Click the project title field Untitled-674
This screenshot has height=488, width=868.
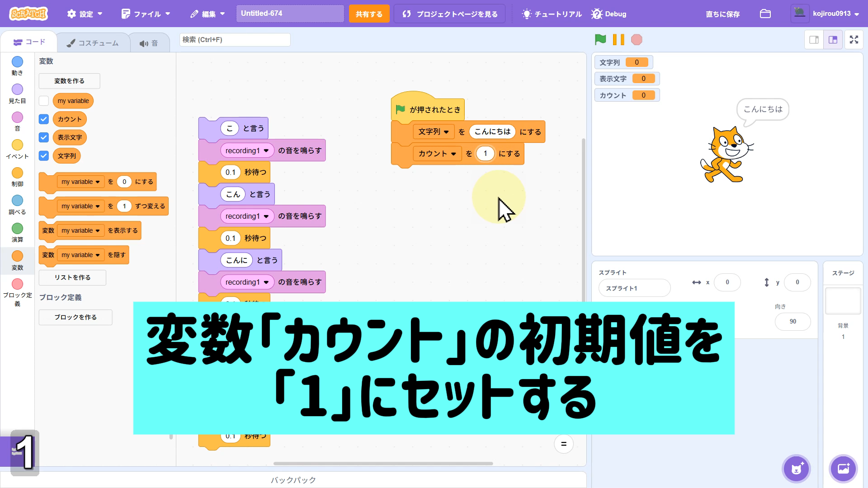point(290,14)
